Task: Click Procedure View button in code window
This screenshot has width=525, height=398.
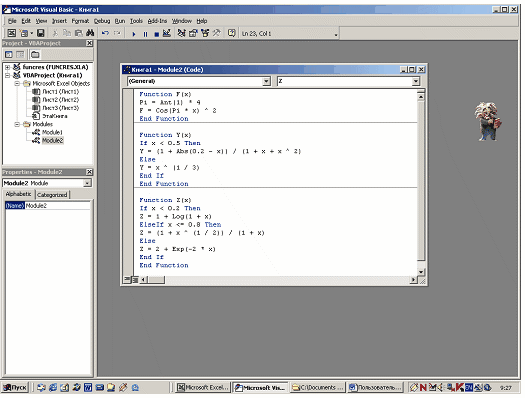Action: pyautogui.click(x=127, y=280)
